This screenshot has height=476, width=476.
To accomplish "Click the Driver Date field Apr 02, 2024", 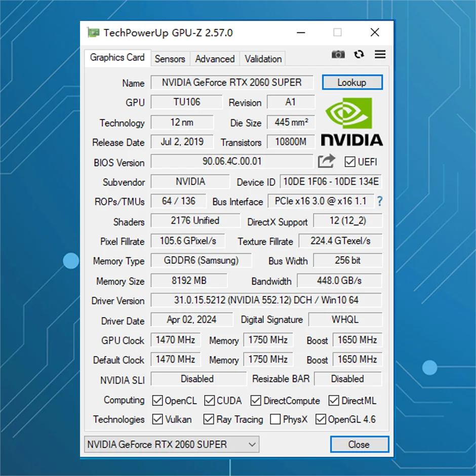I will click(192, 320).
